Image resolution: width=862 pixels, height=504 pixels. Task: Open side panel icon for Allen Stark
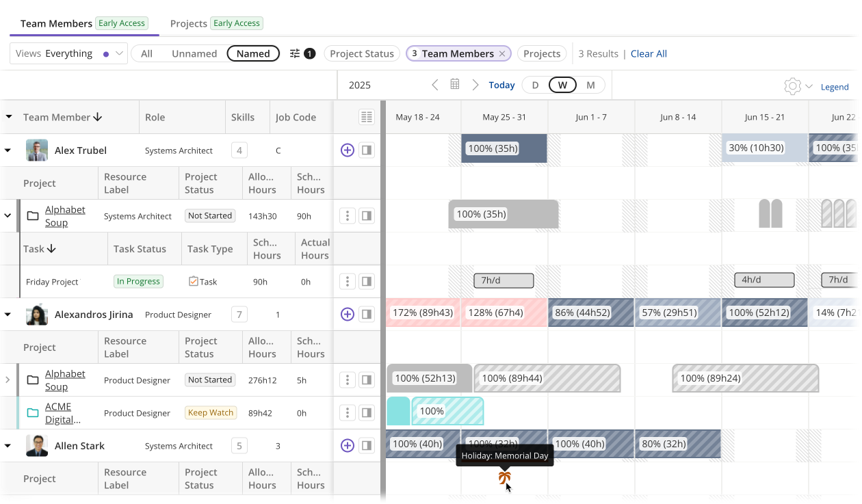pyautogui.click(x=367, y=446)
